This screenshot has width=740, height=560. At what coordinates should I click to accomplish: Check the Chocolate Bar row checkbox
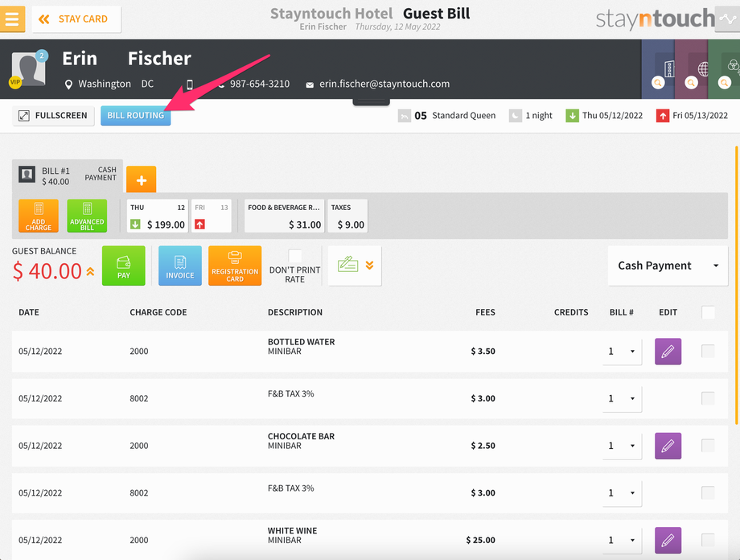(708, 446)
